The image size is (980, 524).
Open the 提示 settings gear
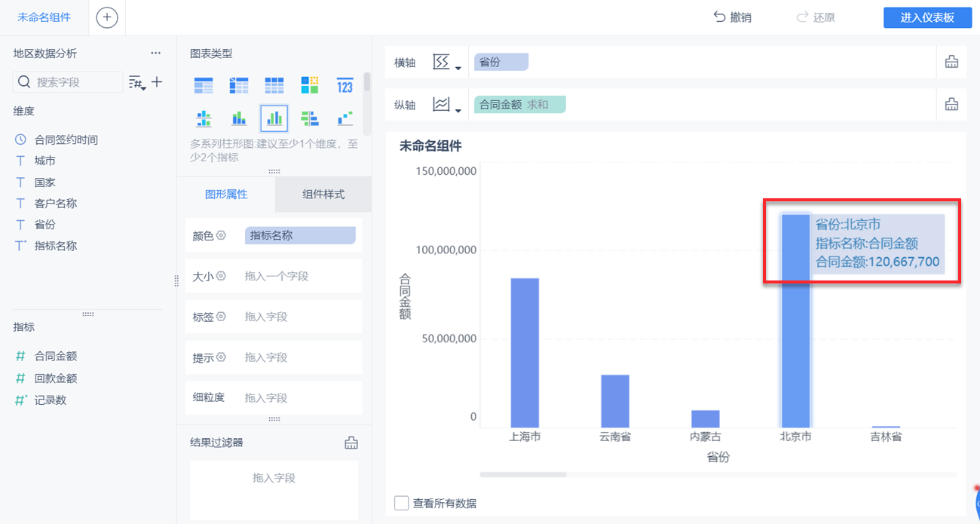(222, 357)
